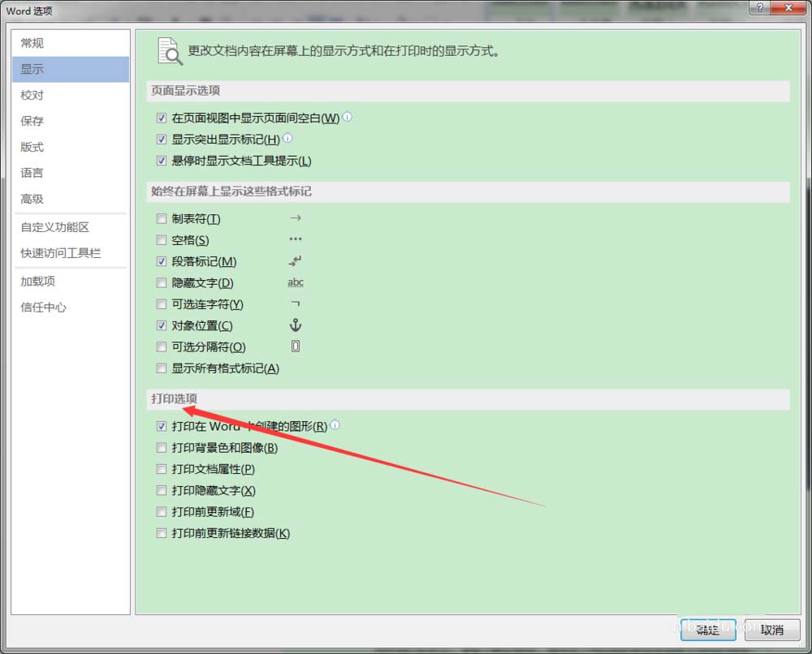Open 自定义功能区 settings
812x654 pixels.
71,227
